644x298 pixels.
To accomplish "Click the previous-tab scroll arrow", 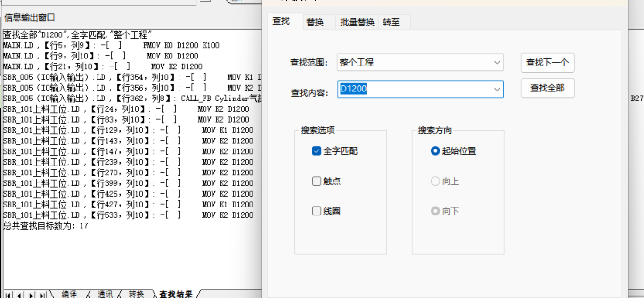I will click(19, 295).
